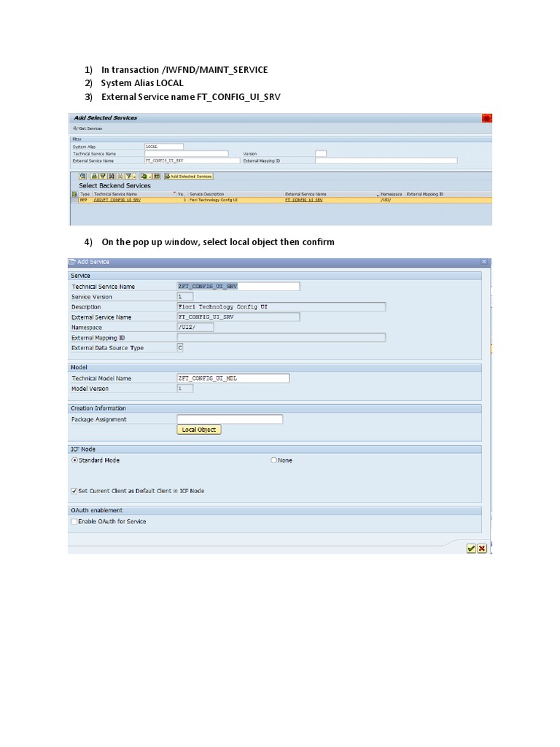Click the Description field in Add Service
This screenshot has width=560, height=747.
tap(281, 307)
